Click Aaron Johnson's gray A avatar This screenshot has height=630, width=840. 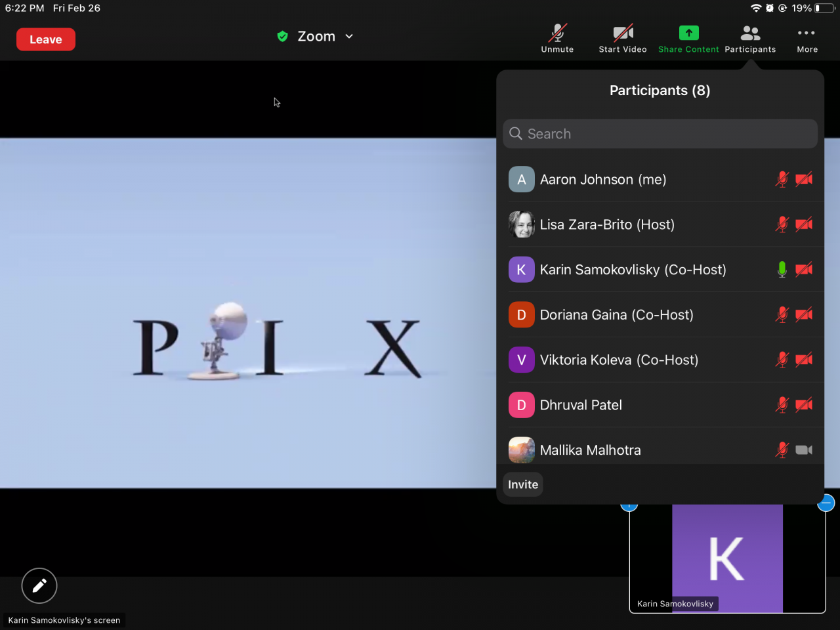522,179
